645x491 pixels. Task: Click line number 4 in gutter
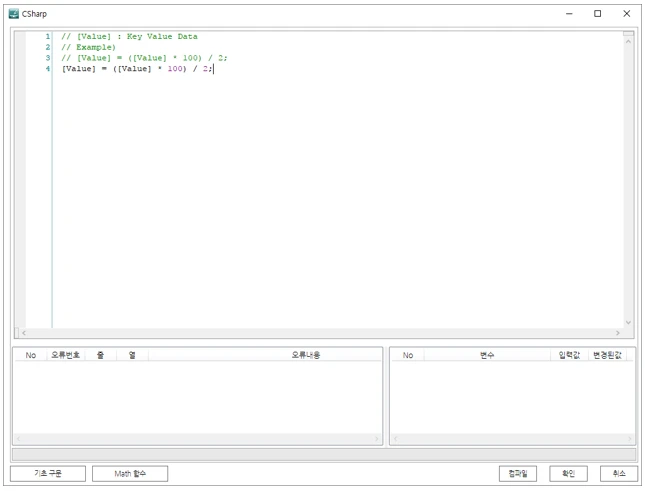(48, 69)
